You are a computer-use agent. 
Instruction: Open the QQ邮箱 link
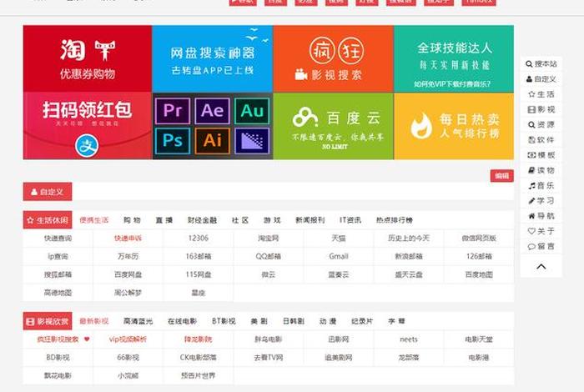[268, 257]
